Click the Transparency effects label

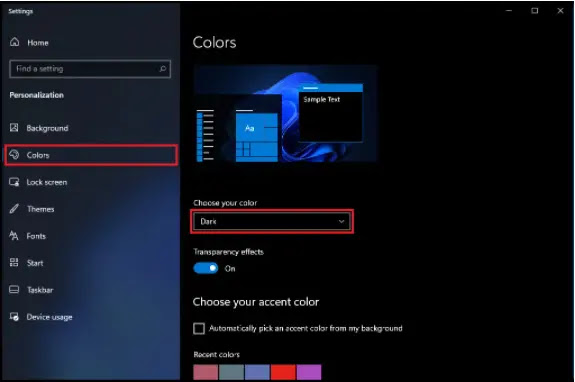(x=228, y=252)
